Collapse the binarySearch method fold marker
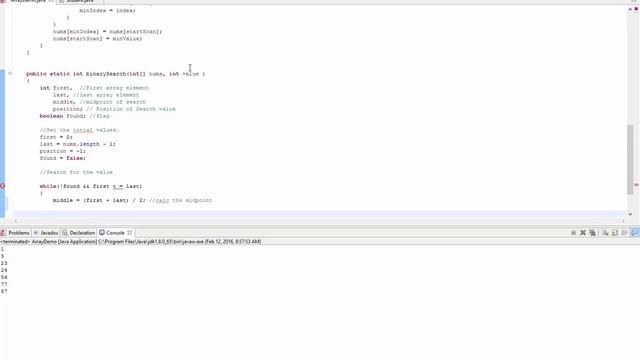 (10, 73)
